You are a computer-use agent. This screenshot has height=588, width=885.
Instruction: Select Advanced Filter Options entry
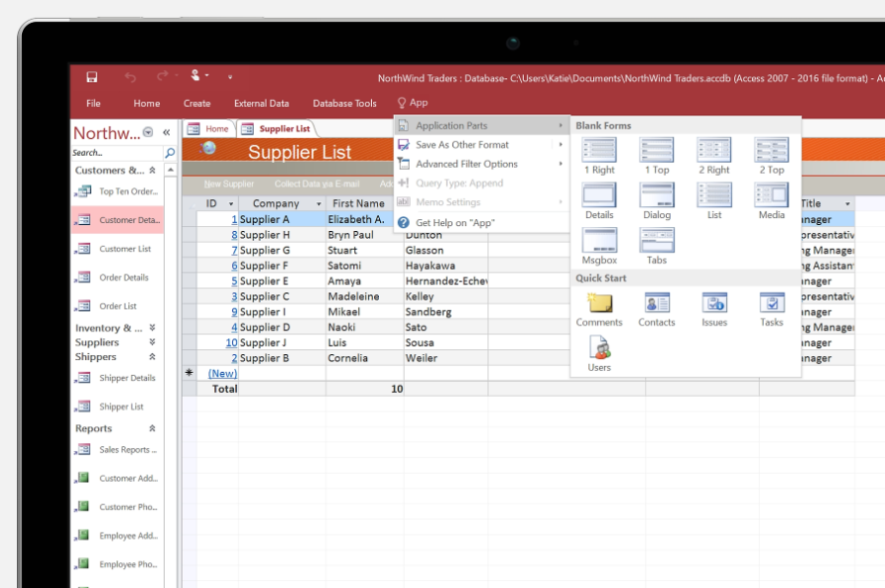pos(481,164)
